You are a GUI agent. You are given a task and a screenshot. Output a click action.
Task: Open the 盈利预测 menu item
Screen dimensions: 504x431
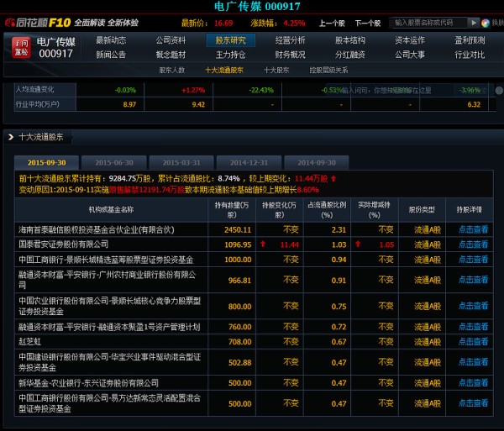(x=470, y=40)
